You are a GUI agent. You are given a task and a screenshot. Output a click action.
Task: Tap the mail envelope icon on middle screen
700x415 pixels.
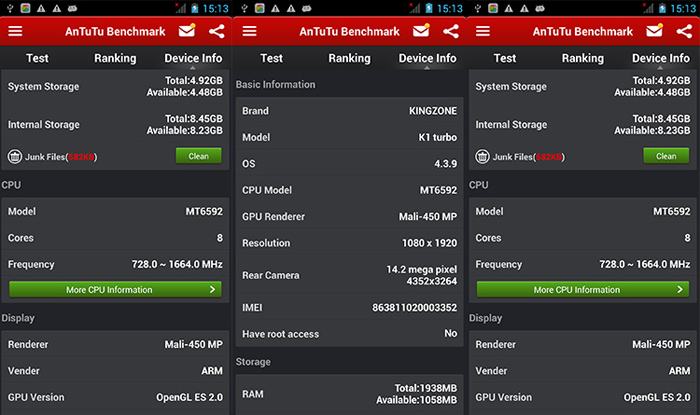point(420,30)
